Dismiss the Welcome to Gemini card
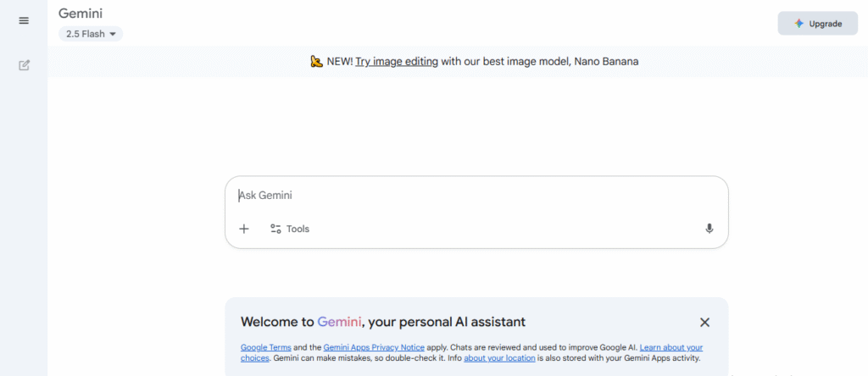868x376 pixels. click(x=704, y=322)
